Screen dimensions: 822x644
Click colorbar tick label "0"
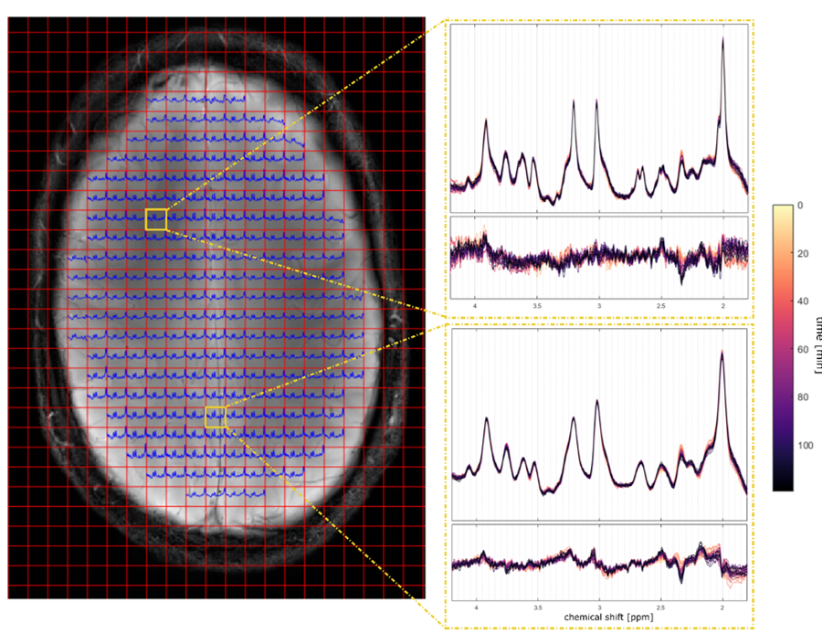(x=801, y=206)
